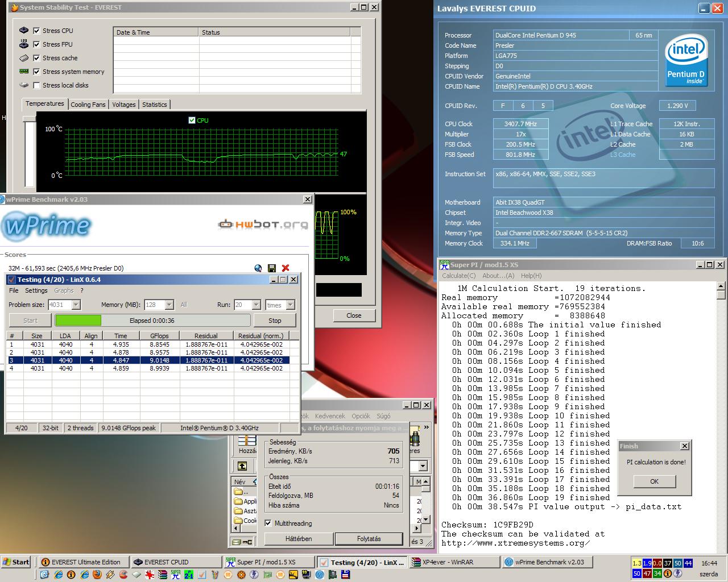Click the Stop button in LinX
Viewport: 728px width, 582px height.
[275, 321]
